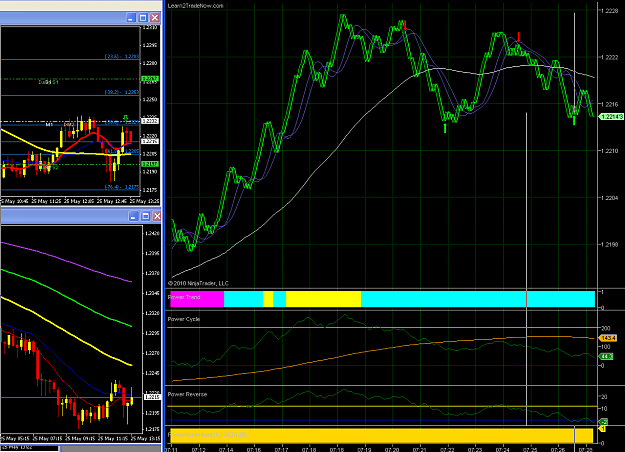Click the wide yellow Power Trend segment
The image size is (625, 452).
tap(323, 299)
